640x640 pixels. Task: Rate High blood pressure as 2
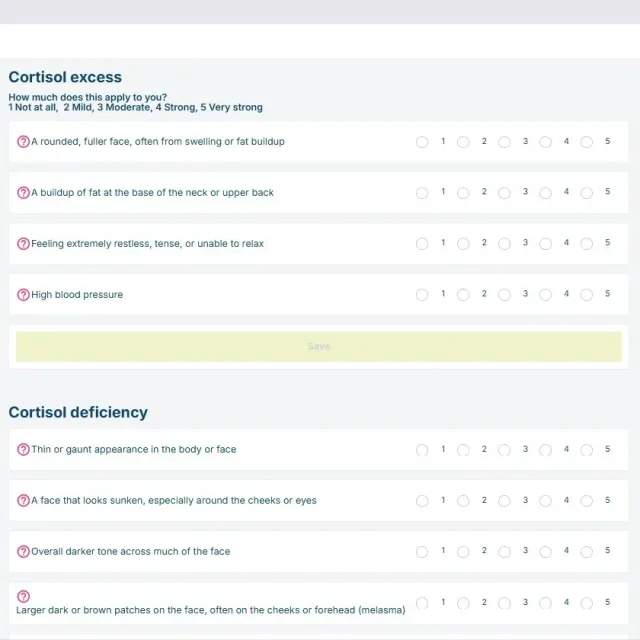pyautogui.click(x=463, y=295)
